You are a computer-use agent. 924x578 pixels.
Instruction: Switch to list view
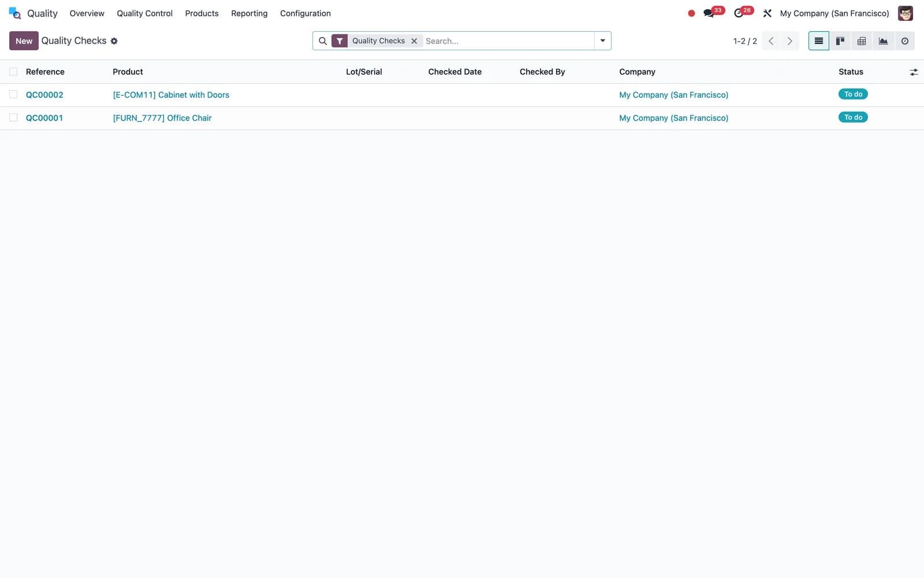coord(819,41)
